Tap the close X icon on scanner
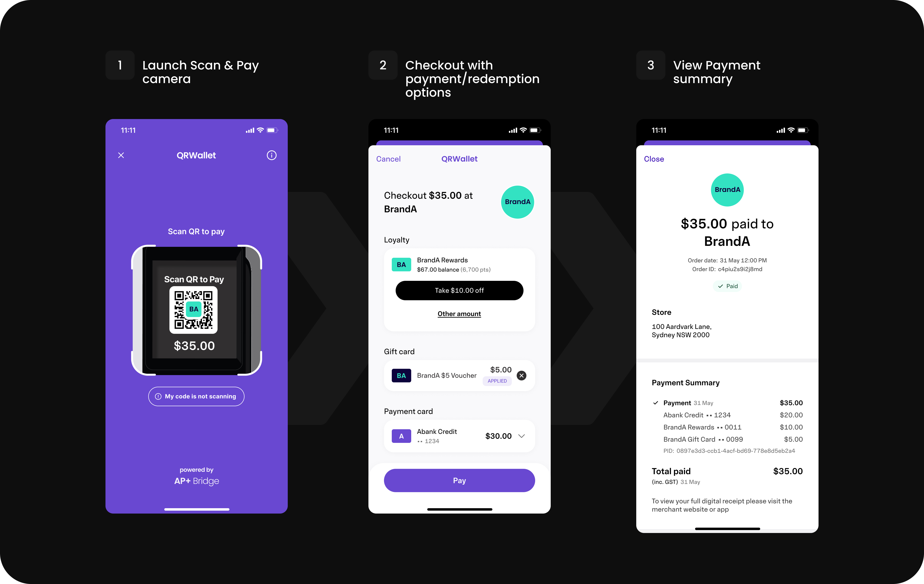The width and height of the screenshot is (924, 584). pos(121,155)
